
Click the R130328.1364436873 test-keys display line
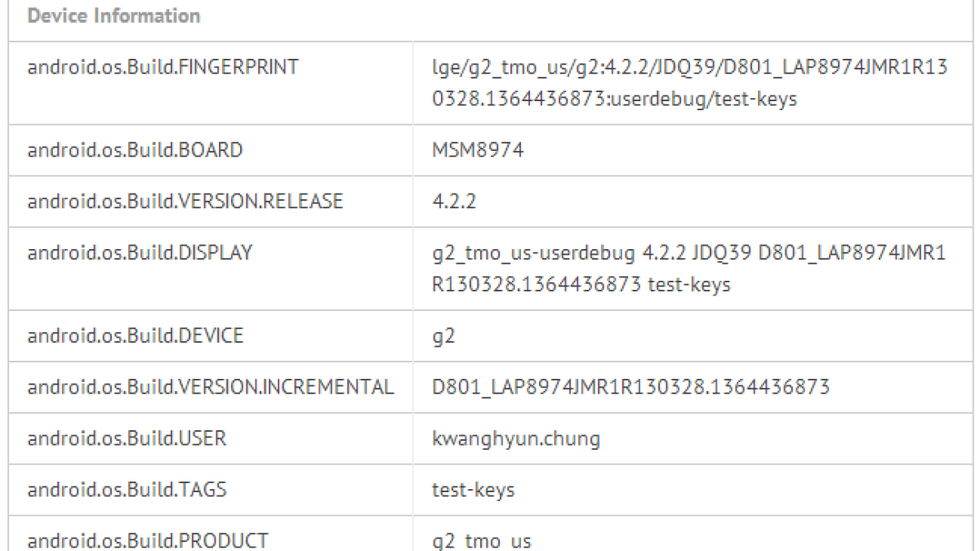[x=581, y=285]
